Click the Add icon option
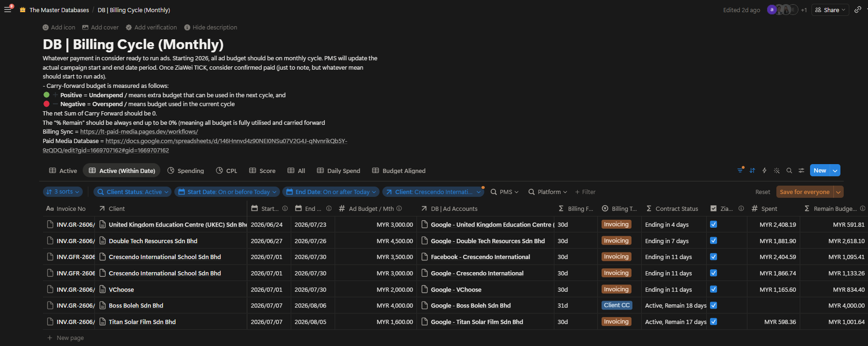Viewport: 868px width, 346px height. point(59,28)
